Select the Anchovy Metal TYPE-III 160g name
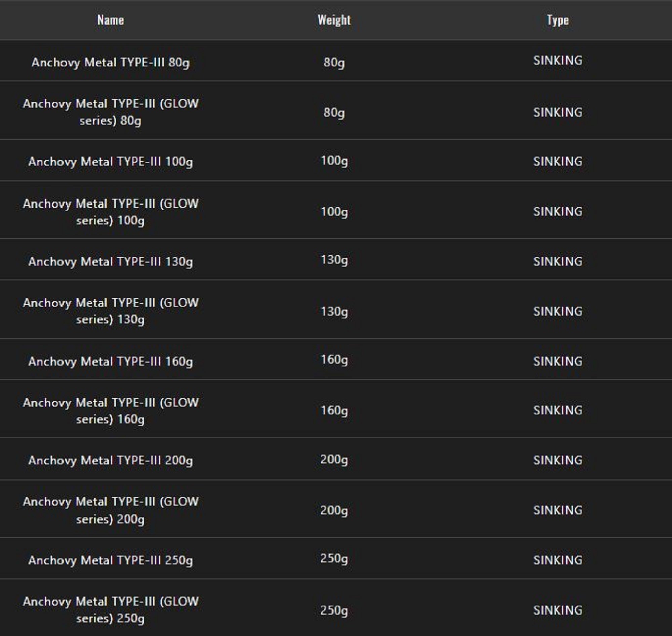Viewport: 672px width, 636px height. point(111,361)
